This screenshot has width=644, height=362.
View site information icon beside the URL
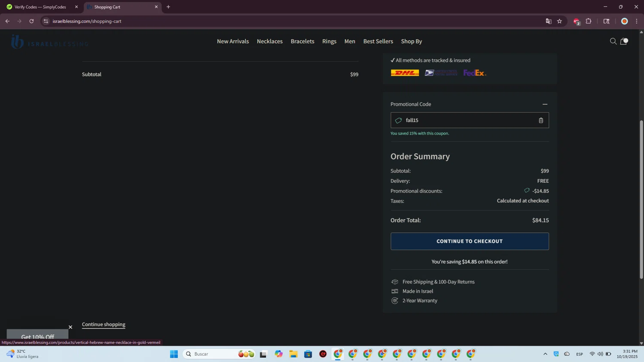pos(46,21)
